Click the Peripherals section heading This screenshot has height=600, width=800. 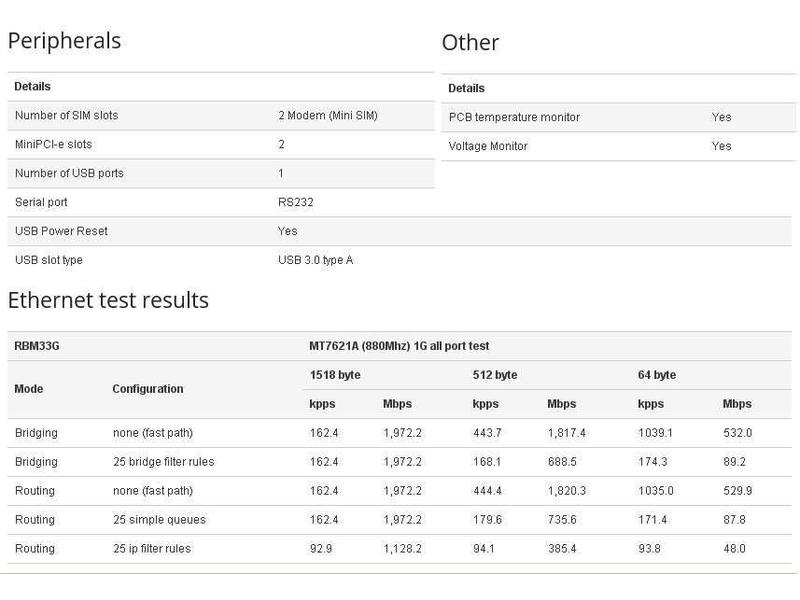(x=64, y=41)
